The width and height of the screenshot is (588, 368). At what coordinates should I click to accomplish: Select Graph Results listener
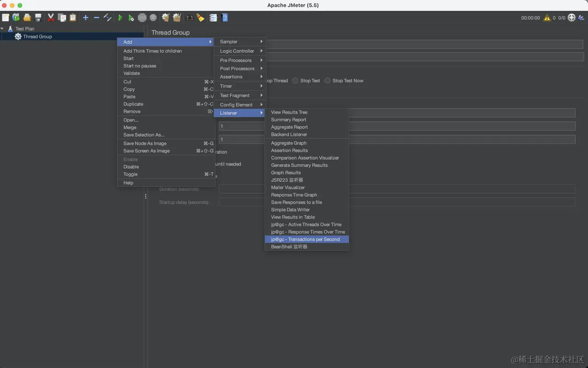coord(307,172)
